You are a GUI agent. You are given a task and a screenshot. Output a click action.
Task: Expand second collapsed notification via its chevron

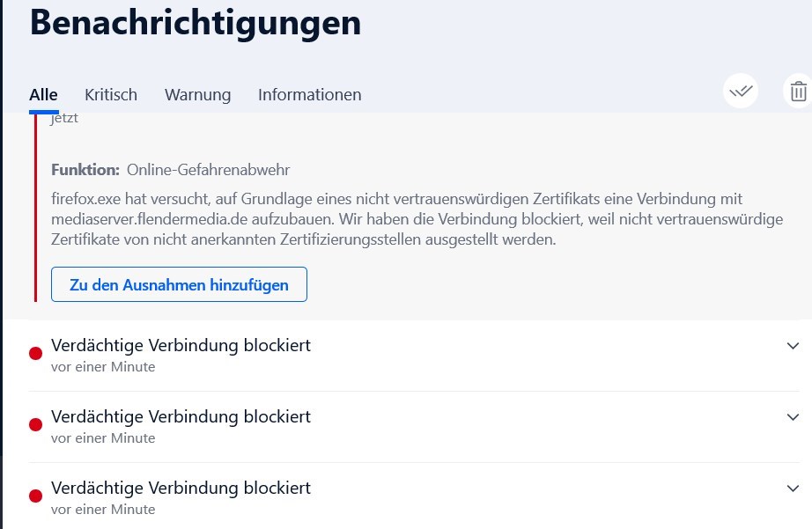[x=793, y=416]
